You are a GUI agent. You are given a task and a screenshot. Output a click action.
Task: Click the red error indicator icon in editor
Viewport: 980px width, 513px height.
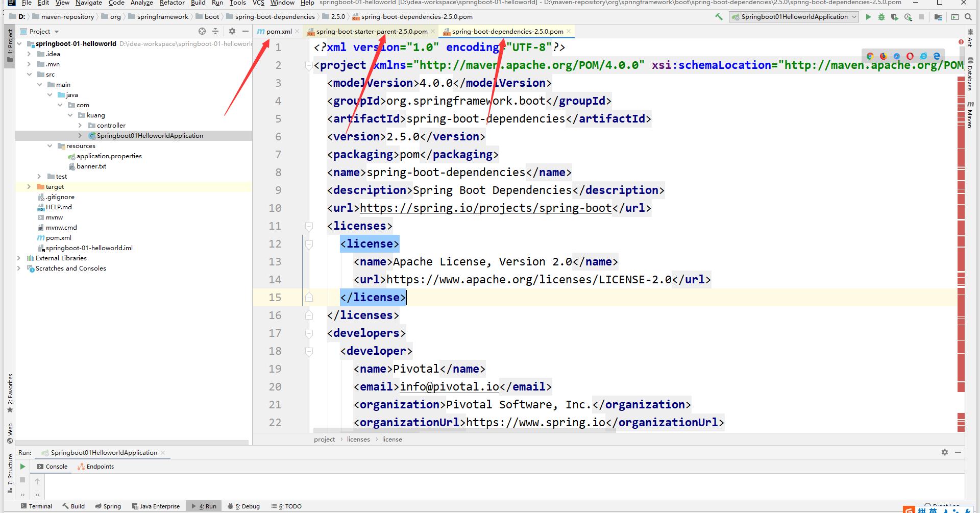[x=961, y=42]
